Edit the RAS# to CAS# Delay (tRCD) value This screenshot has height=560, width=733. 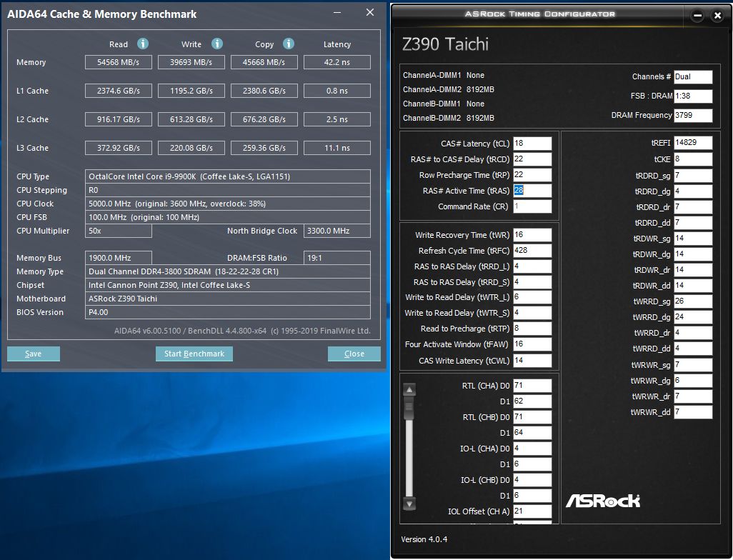coord(532,159)
